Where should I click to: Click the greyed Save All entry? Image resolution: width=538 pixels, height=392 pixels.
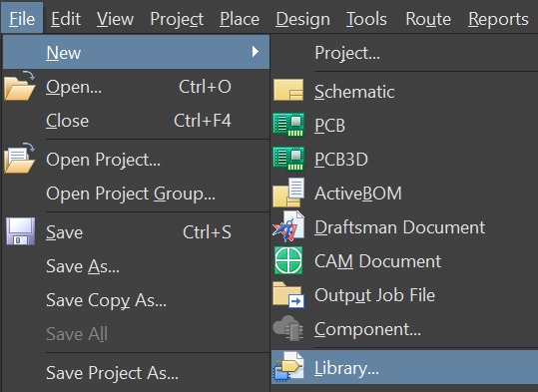pyautogui.click(x=136, y=334)
